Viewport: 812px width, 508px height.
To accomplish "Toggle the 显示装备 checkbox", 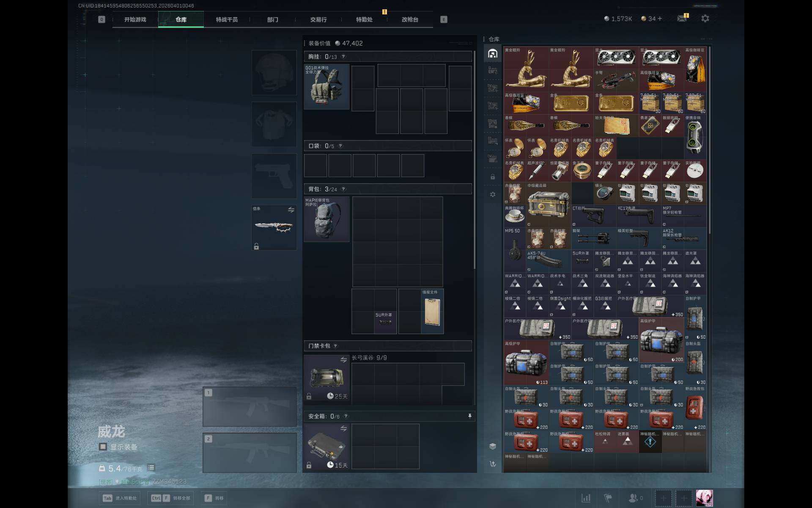I will (x=103, y=447).
